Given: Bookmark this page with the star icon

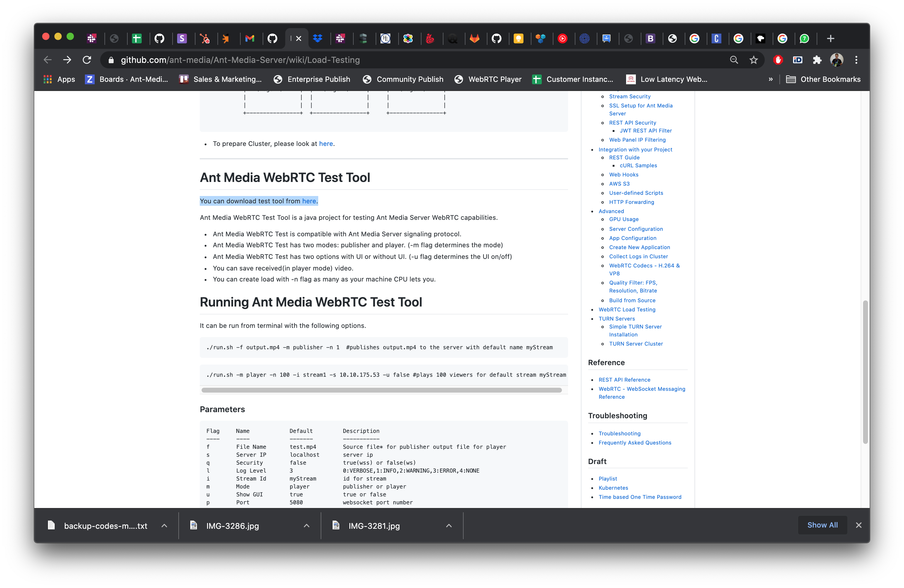Looking at the screenshot, I should click(753, 60).
